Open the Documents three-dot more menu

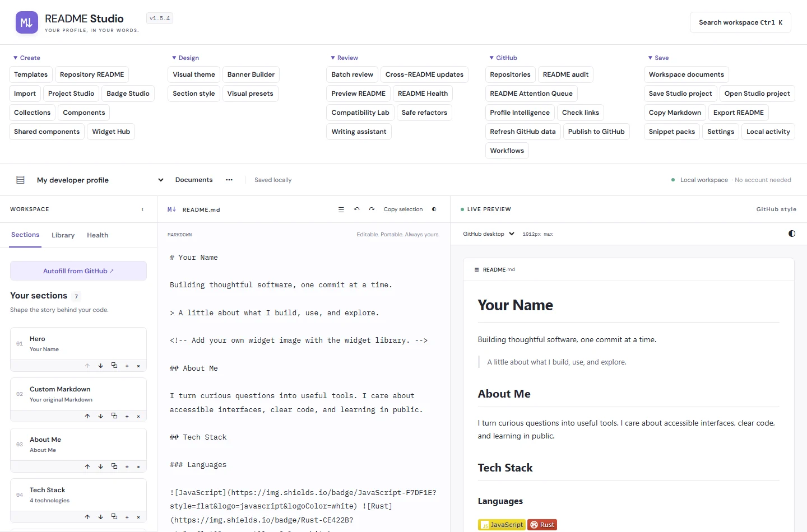(x=229, y=180)
